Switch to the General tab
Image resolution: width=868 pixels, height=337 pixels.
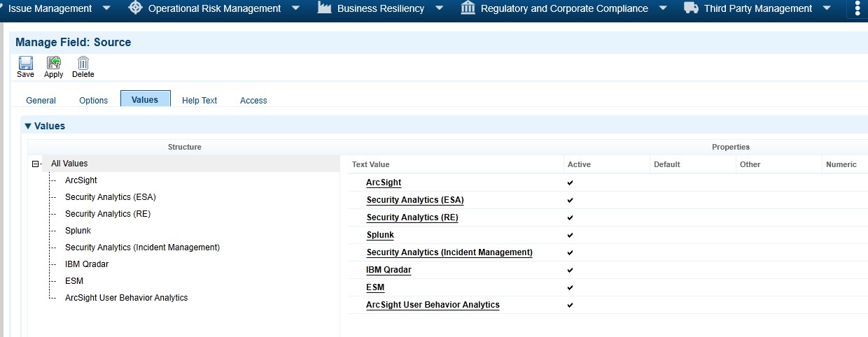[x=41, y=100]
